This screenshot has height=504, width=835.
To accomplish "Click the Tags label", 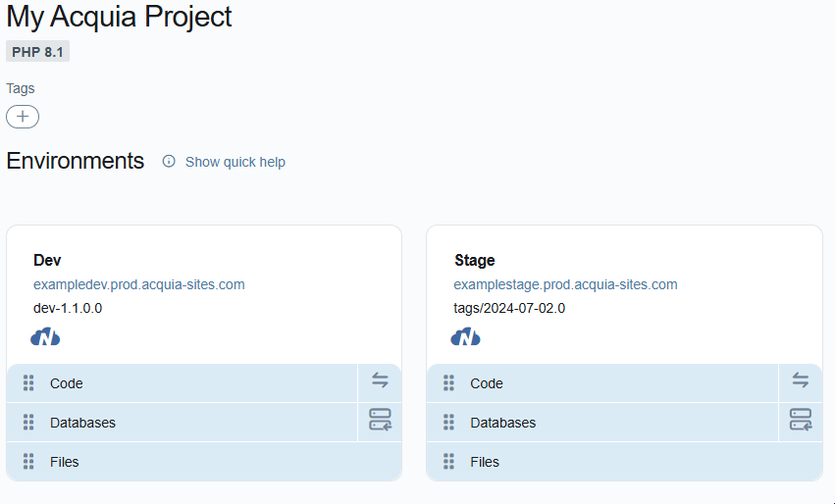I will point(21,88).
